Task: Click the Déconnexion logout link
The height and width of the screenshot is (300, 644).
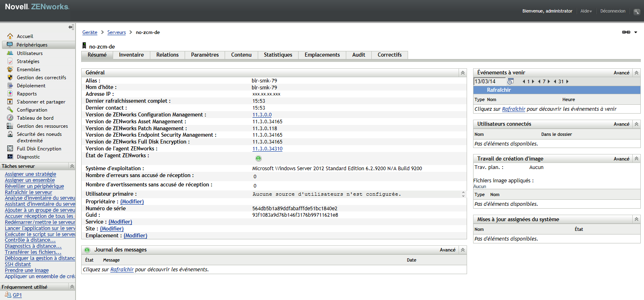Action: click(x=612, y=11)
